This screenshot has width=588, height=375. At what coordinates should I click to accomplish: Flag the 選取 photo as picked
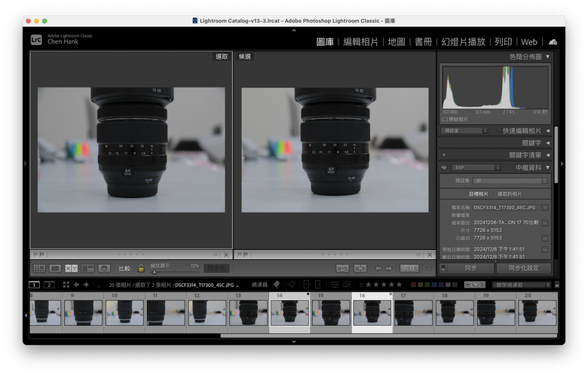(x=35, y=255)
